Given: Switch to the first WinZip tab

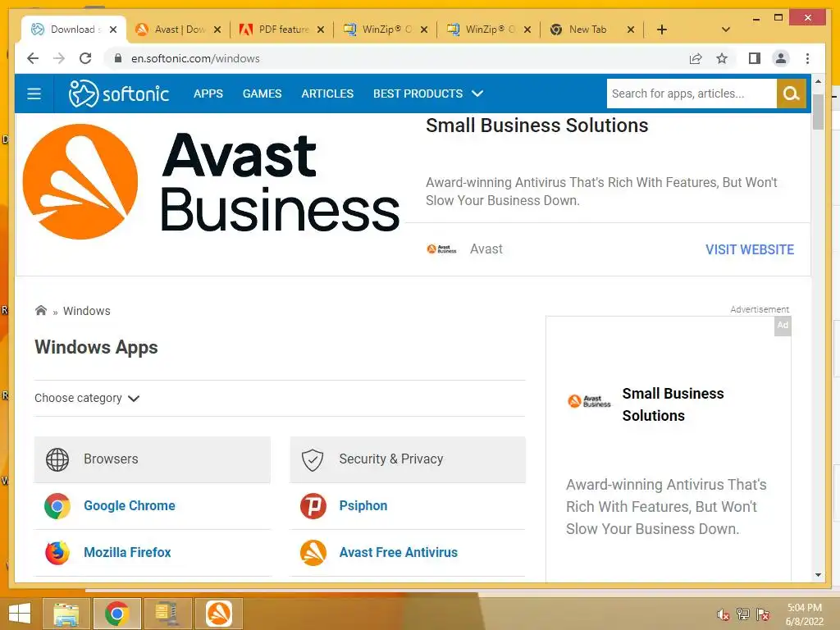Looking at the screenshot, I should [x=386, y=30].
